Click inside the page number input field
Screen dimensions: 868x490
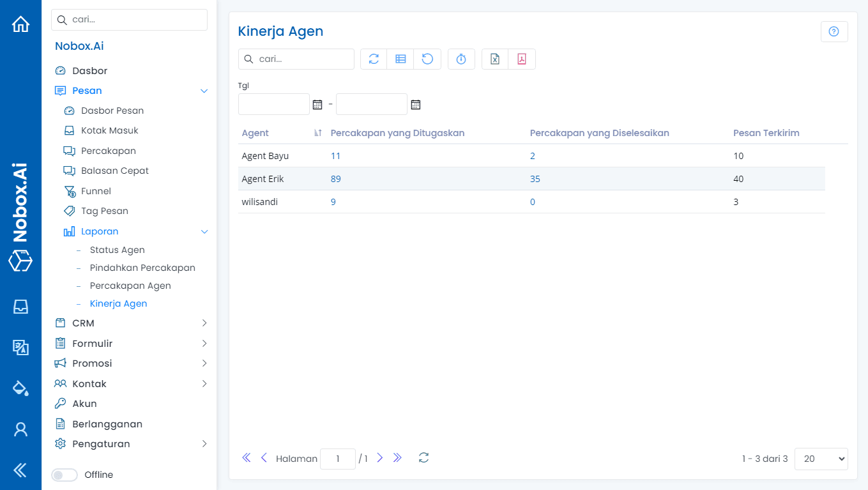pyautogui.click(x=338, y=458)
